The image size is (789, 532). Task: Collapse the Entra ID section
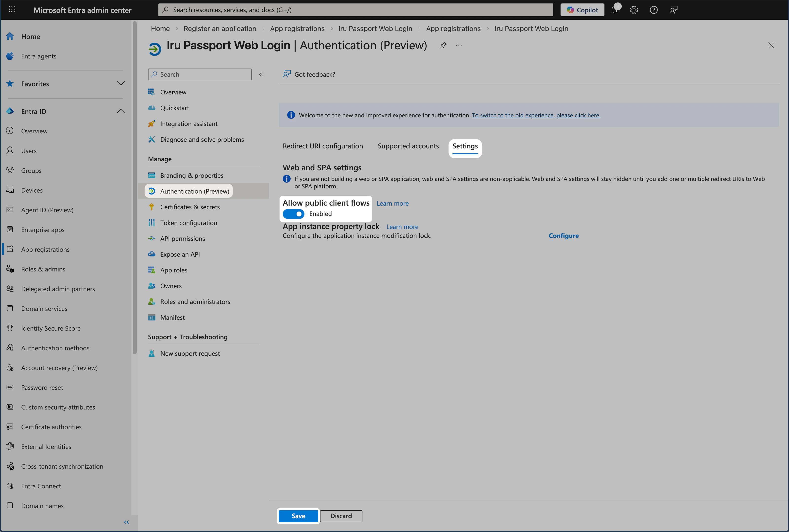121,111
